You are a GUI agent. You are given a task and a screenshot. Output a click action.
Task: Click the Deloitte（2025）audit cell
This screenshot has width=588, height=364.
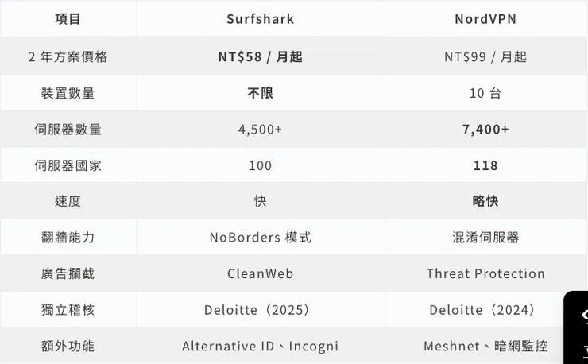pyautogui.click(x=260, y=310)
